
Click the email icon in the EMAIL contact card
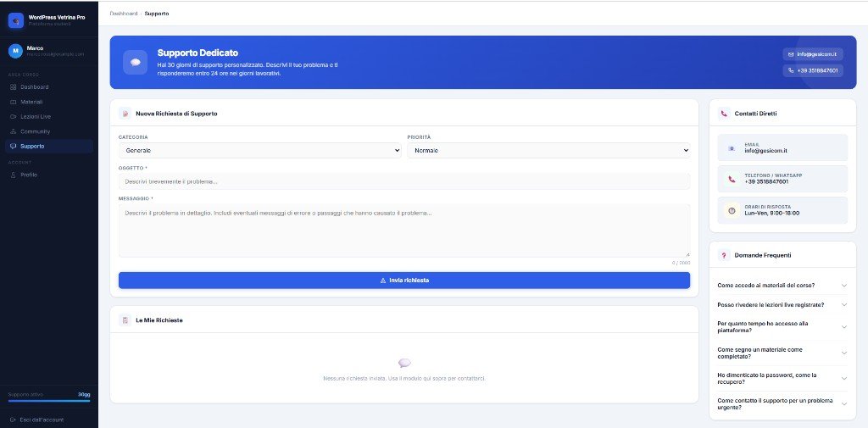[x=732, y=147]
